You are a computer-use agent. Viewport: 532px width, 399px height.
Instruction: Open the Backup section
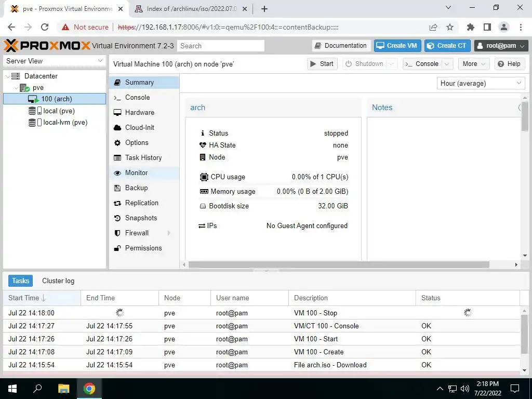click(x=144, y=188)
